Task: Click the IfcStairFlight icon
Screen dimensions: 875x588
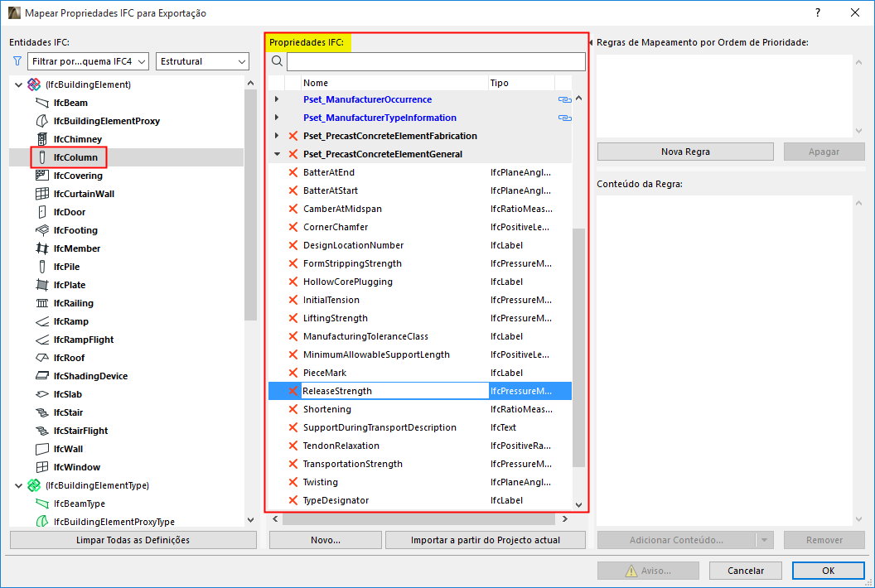Action: point(42,431)
